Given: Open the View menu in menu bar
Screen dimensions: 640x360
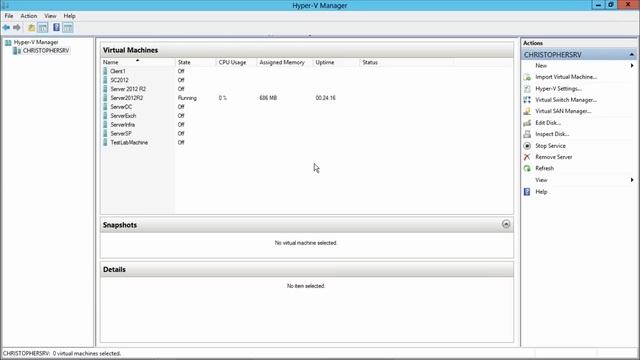Looking at the screenshot, I should 50,16.
